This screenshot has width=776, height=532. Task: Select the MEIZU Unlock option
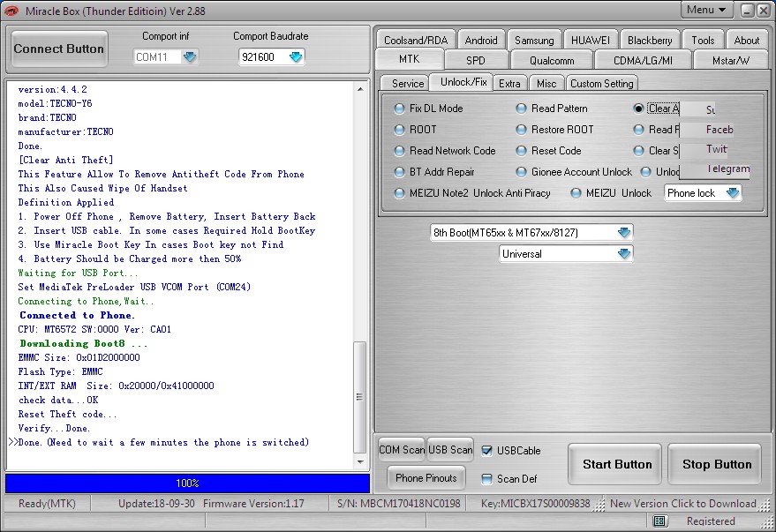coord(576,193)
